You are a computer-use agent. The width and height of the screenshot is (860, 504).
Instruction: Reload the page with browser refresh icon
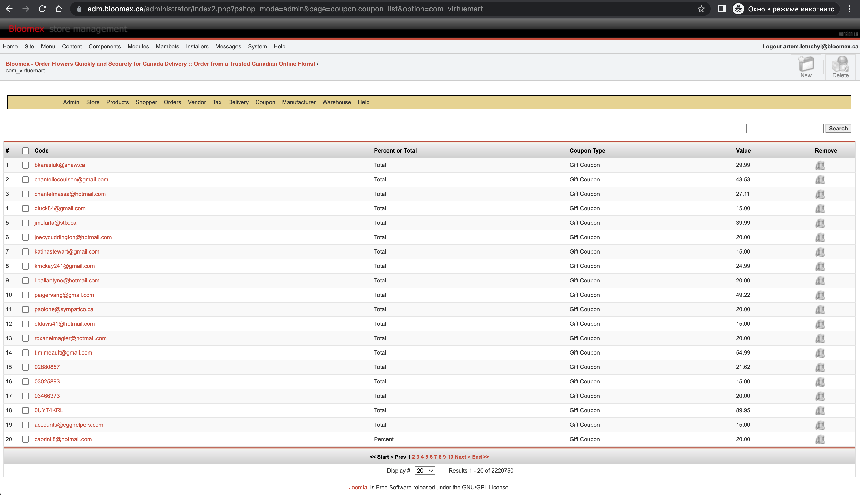[42, 9]
